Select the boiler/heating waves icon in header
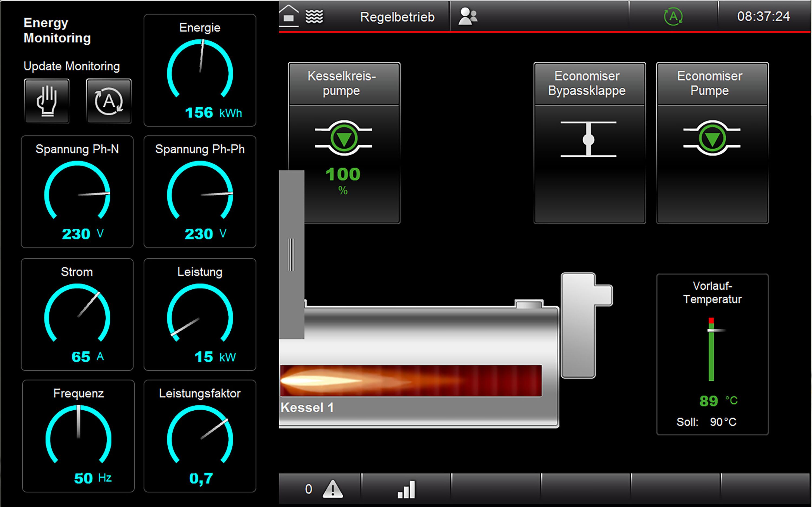Viewport: 812px width, 507px height. (x=315, y=16)
